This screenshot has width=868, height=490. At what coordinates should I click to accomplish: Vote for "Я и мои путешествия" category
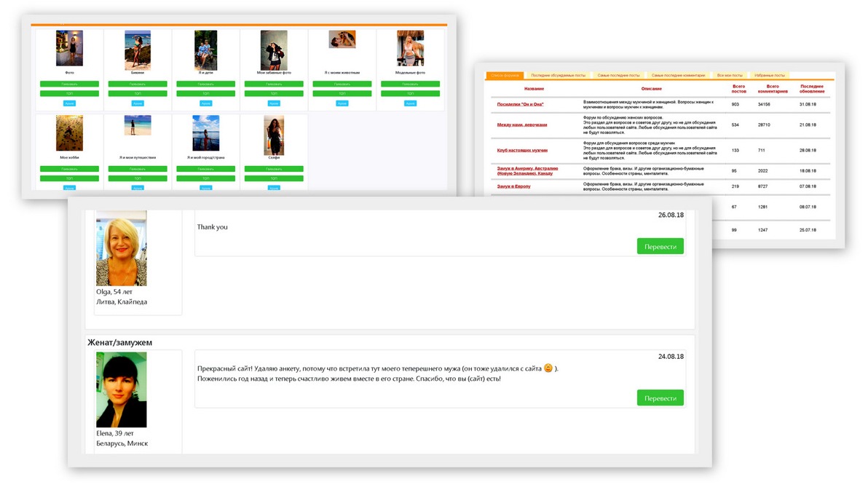point(138,169)
